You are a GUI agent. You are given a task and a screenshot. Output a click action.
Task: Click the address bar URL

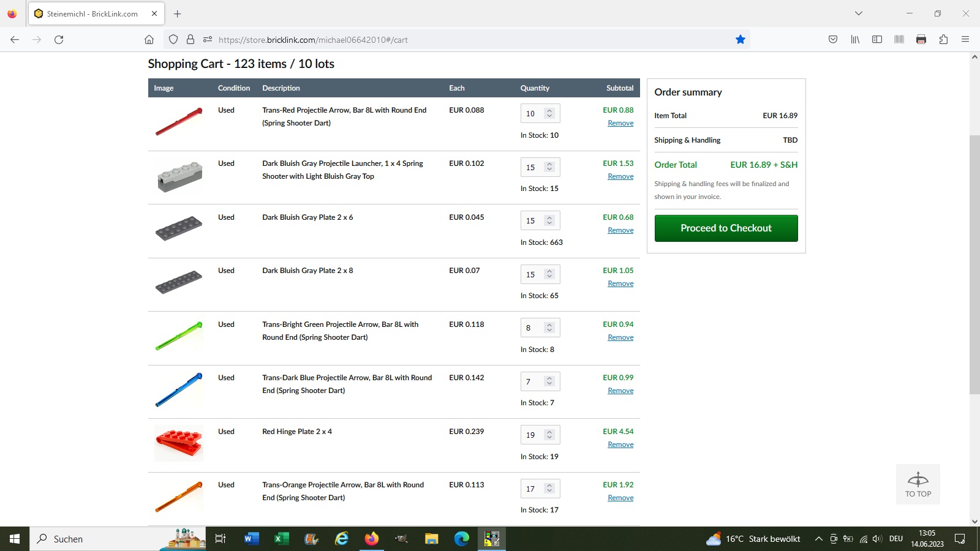313,40
